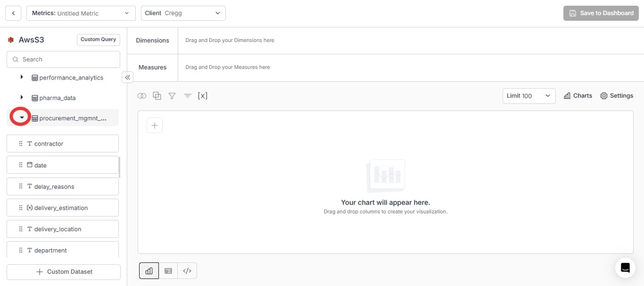This screenshot has height=286, width=644.
Task: Click the date column
Action: (x=63, y=165)
